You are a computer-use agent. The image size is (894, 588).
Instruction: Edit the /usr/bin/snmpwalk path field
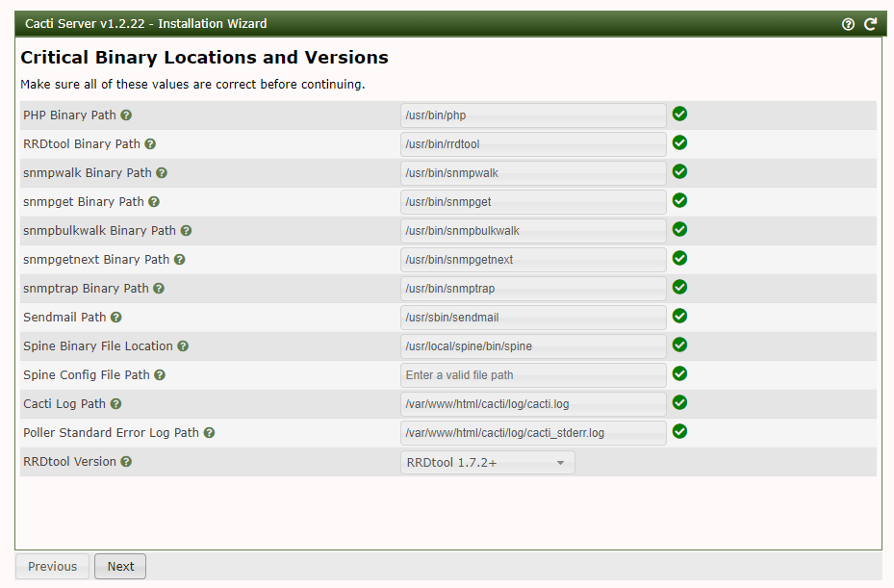tap(533, 173)
